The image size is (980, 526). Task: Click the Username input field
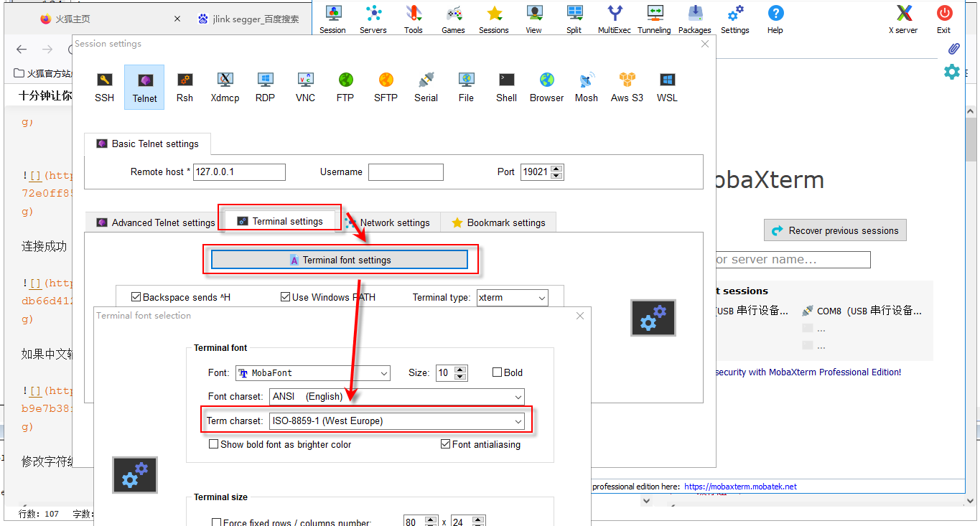coord(406,172)
